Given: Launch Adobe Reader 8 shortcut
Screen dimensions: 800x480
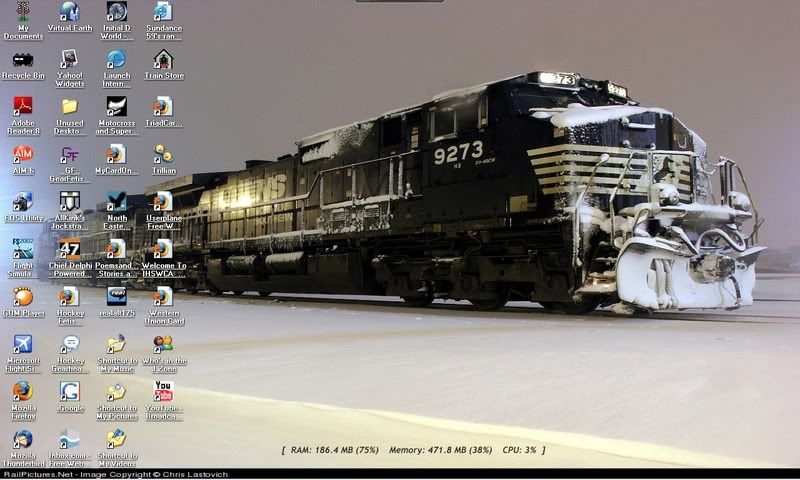Looking at the screenshot, I should 23,107.
